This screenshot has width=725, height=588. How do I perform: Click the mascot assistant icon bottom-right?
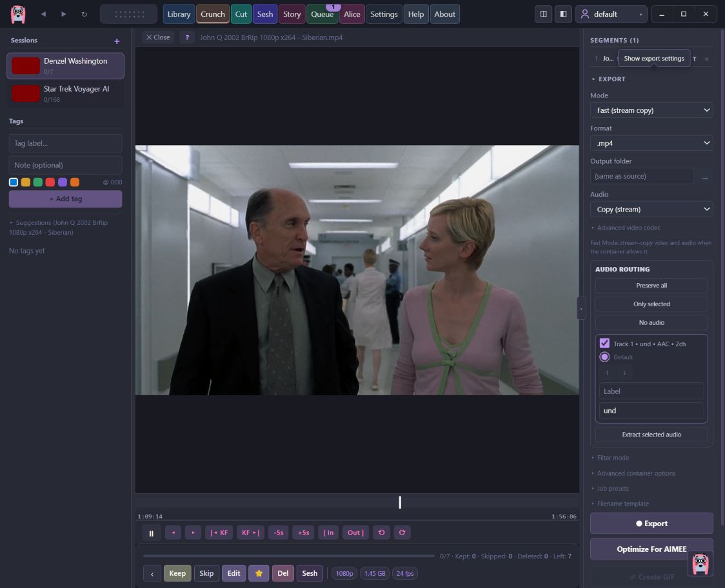(x=700, y=564)
